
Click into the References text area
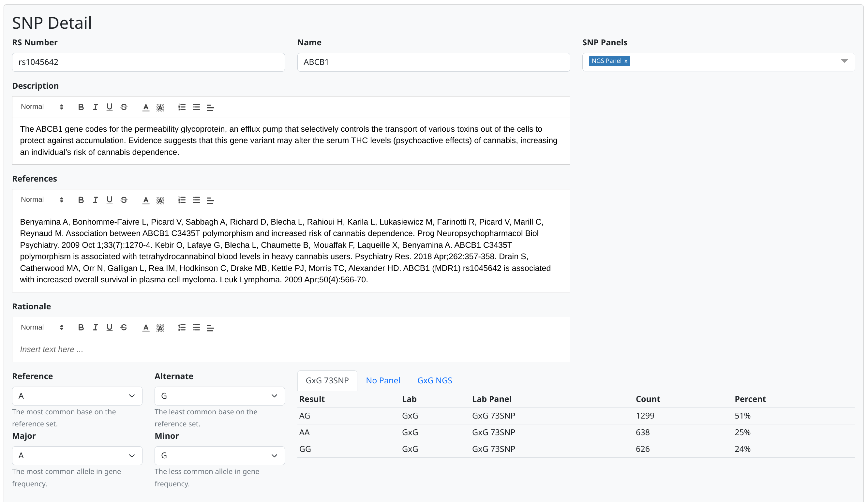[291, 251]
